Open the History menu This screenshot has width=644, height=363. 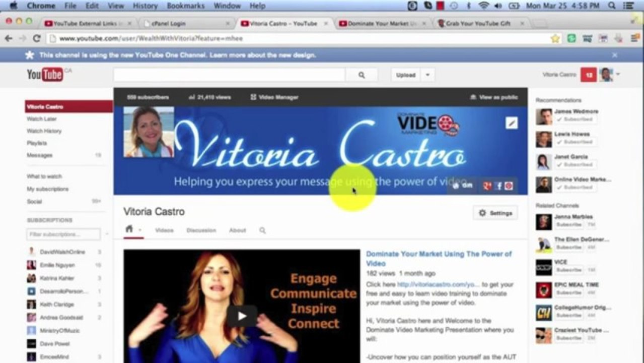point(146,6)
